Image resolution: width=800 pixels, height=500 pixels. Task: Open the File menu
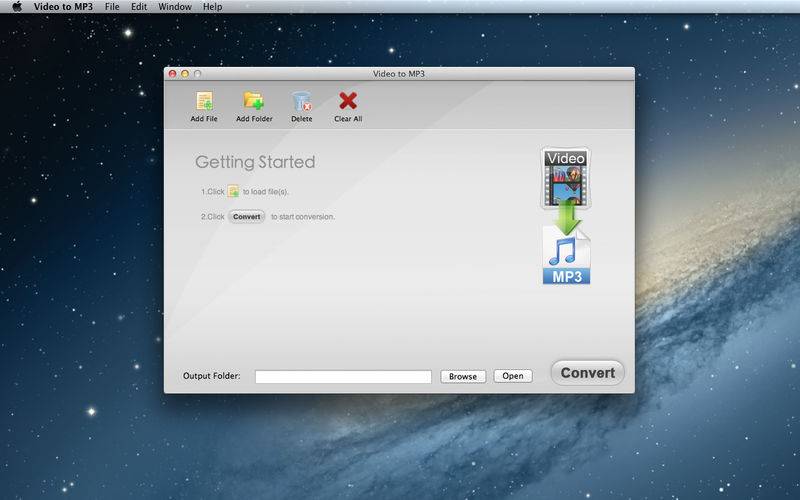[x=112, y=7]
